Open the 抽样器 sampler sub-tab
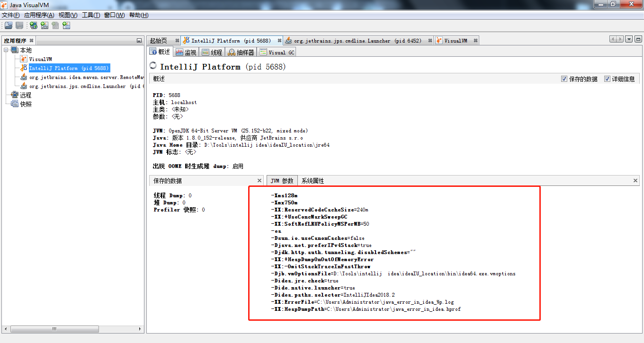Screen dimensions: 644x343 (241, 52)
